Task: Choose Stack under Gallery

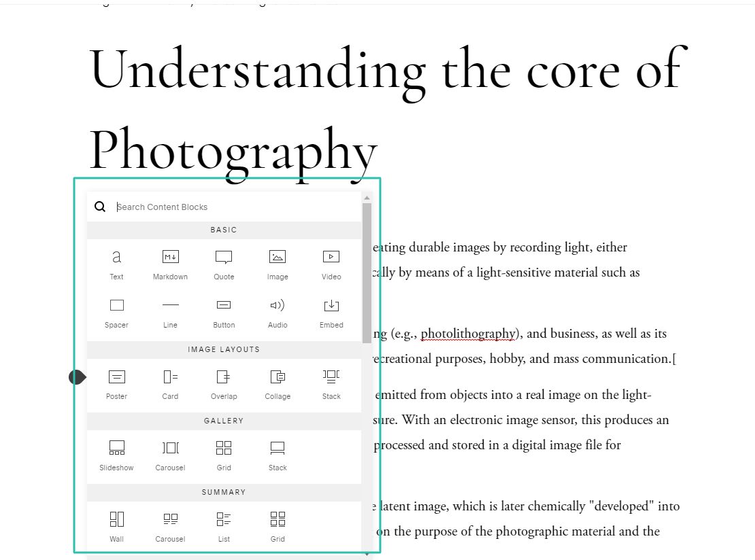Action: pyautogui.click(x=278, y=455)
